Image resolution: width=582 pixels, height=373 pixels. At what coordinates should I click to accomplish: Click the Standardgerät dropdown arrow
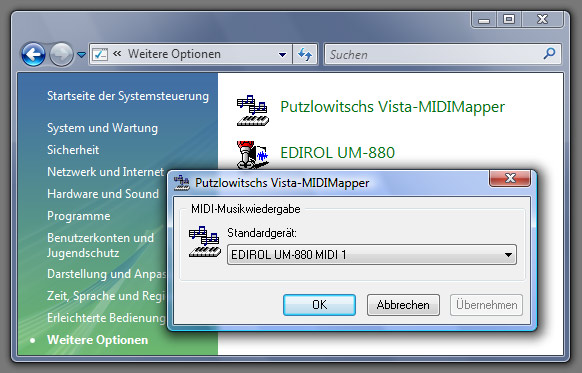click(x=508, y=255)
